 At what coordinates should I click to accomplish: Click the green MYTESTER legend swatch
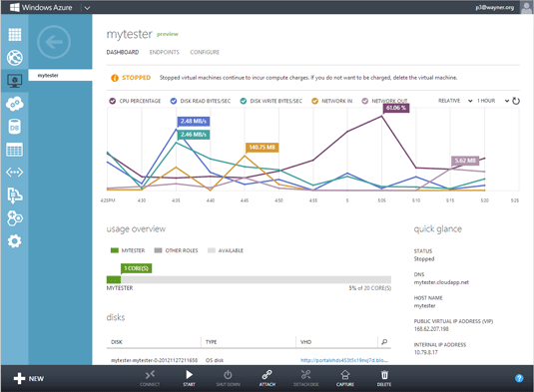[x=115, y=250]
